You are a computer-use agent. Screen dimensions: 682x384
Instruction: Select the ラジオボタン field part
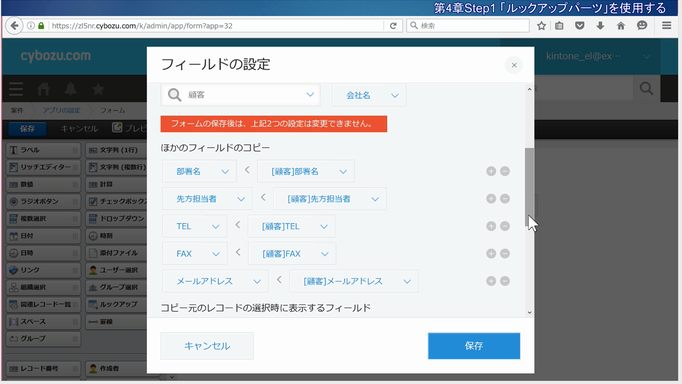point(43,201)
